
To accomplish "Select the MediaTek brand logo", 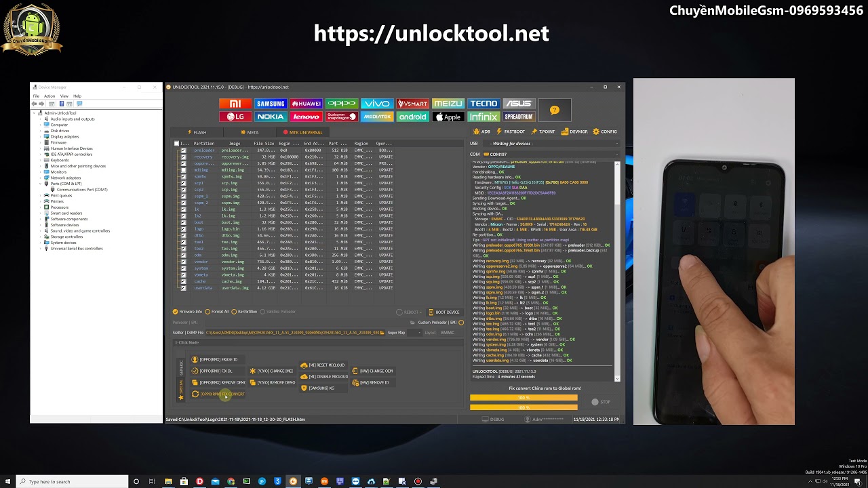I will [376, 117].
